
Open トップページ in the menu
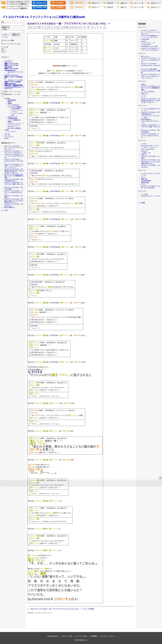pyautogui.click(x=8, y=60)
